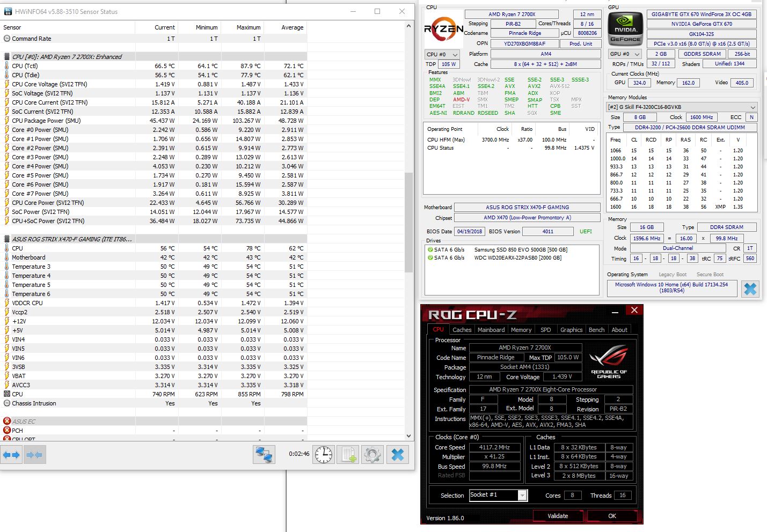Click the Minimum column header
Screen dimensions: 767x532
pyautogui.click(x=200, y=27)
